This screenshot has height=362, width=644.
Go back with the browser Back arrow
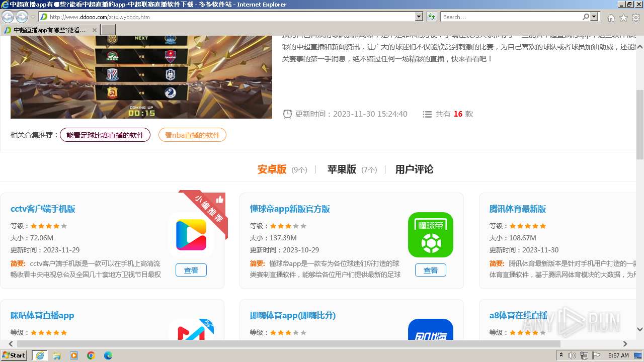point(8,17)
